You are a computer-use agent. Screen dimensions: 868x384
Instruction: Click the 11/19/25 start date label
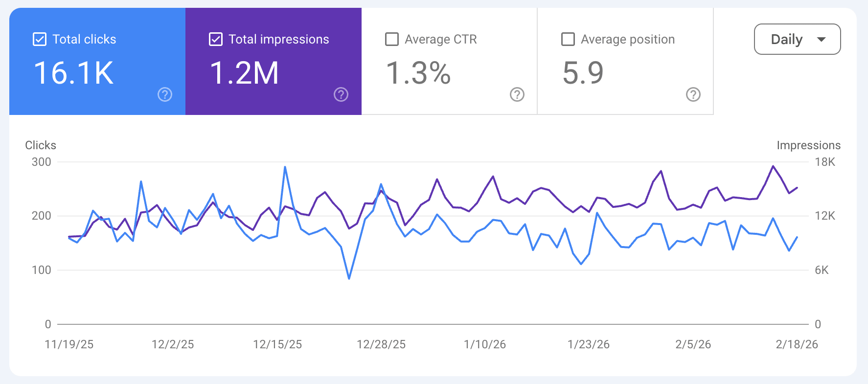[69, 344]
